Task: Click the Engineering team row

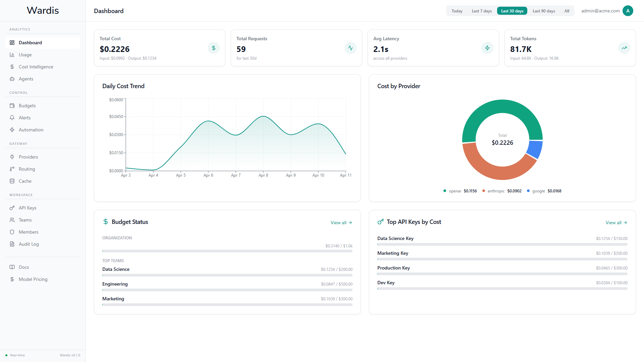Action: (x=227, y=287)
